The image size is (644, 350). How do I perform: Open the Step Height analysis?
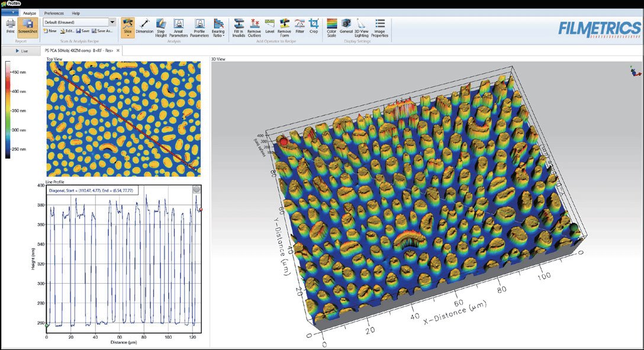tap(161, 27)
